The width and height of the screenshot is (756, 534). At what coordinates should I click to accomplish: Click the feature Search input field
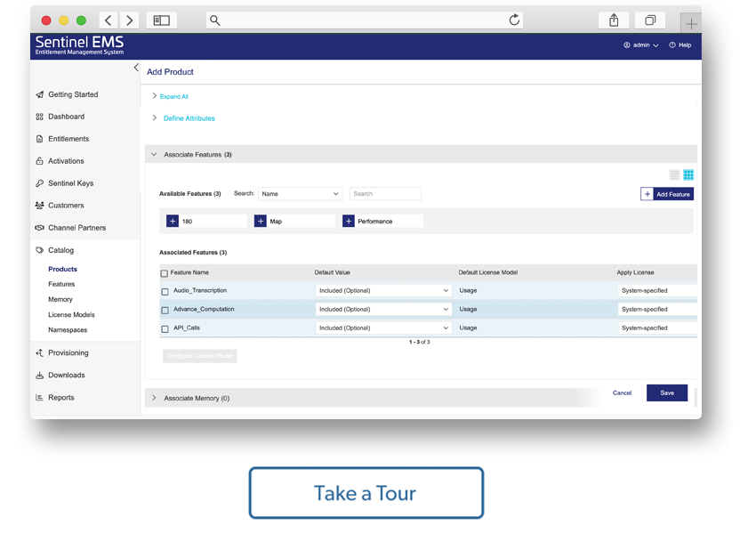tap(385, 194)
